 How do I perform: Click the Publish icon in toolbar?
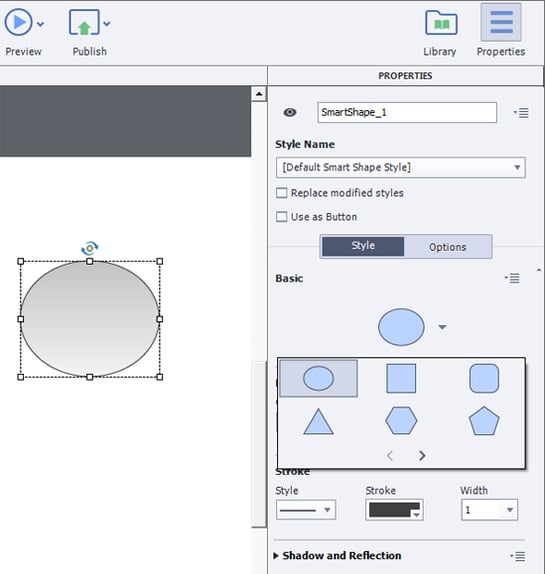click(x=85, y=23)
